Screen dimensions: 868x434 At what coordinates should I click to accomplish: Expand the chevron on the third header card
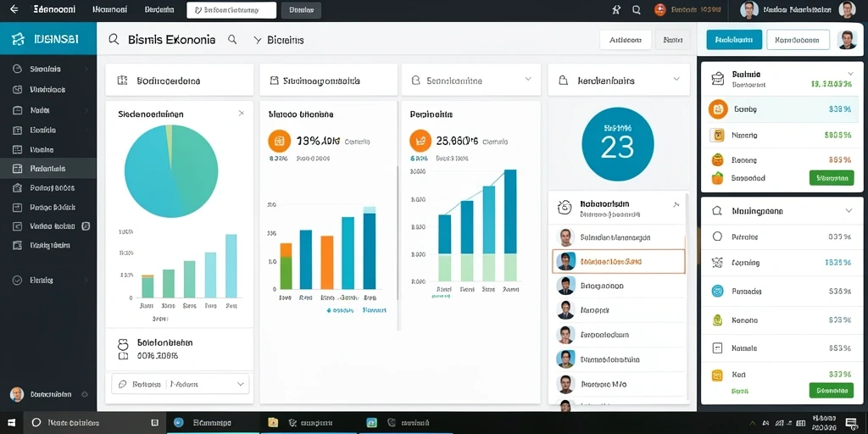(x=528, y=79)
